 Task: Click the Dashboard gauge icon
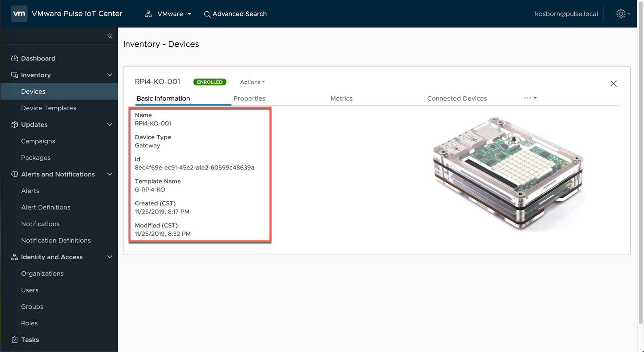15,58
